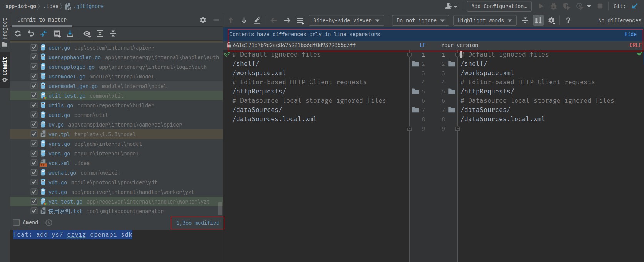Click the read-only lock icon beside the revision hash
This screenshot has width=644, height=262.
coord(229,45)
